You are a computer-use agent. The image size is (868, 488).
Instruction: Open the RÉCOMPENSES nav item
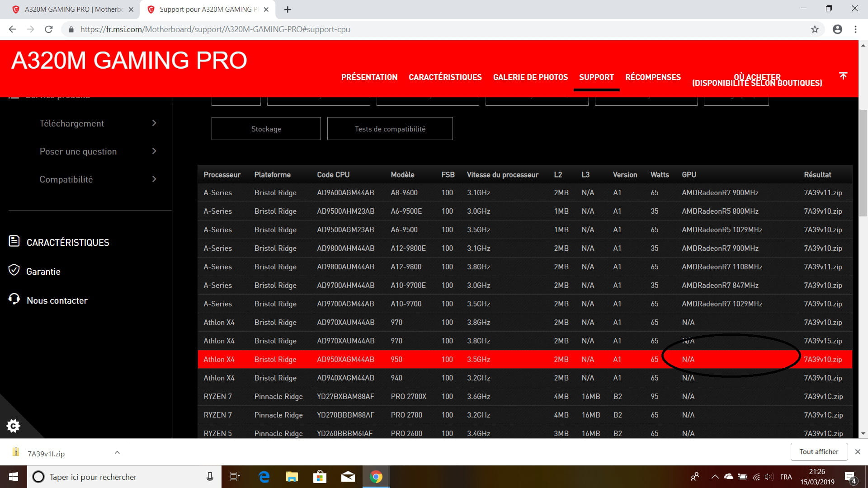(x=653, y=77)
